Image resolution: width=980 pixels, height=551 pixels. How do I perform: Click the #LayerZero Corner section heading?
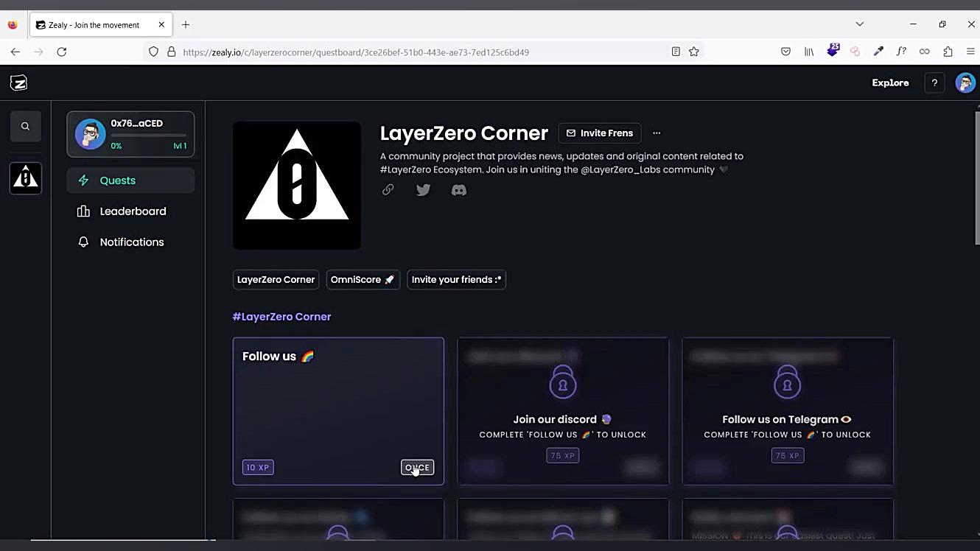coord(281,317)
